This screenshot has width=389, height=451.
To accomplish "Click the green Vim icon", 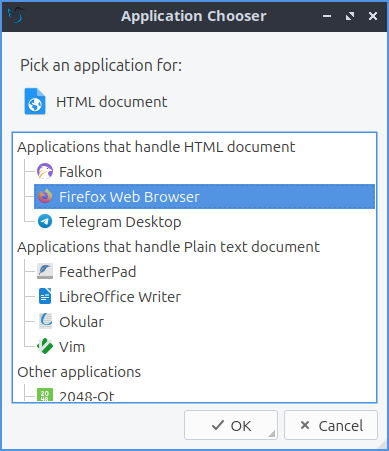I will pyautogui.click(x=45, y=346).
